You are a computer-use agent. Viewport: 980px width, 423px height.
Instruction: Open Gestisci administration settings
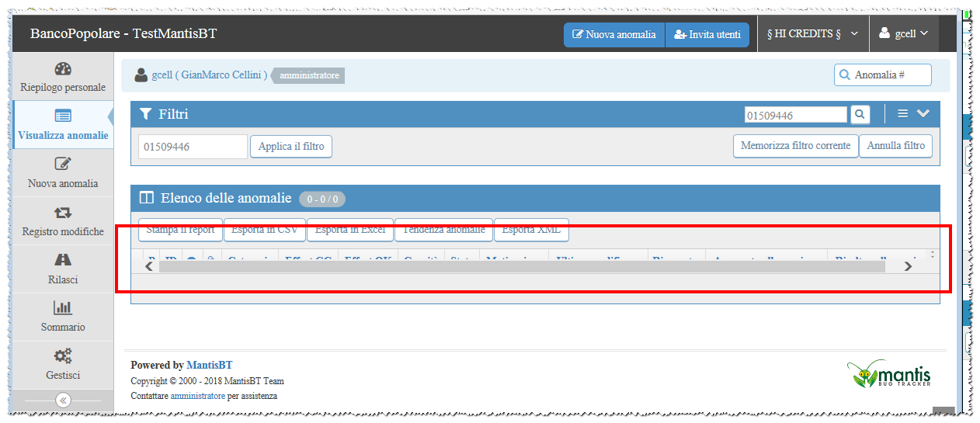pyautogui.click(x=63, y=365)
